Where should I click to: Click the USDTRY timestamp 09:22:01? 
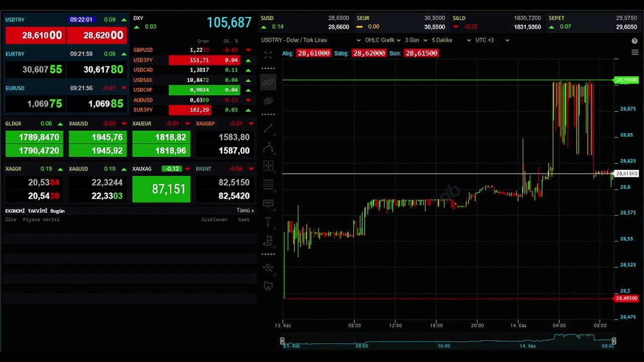(82, 20)
